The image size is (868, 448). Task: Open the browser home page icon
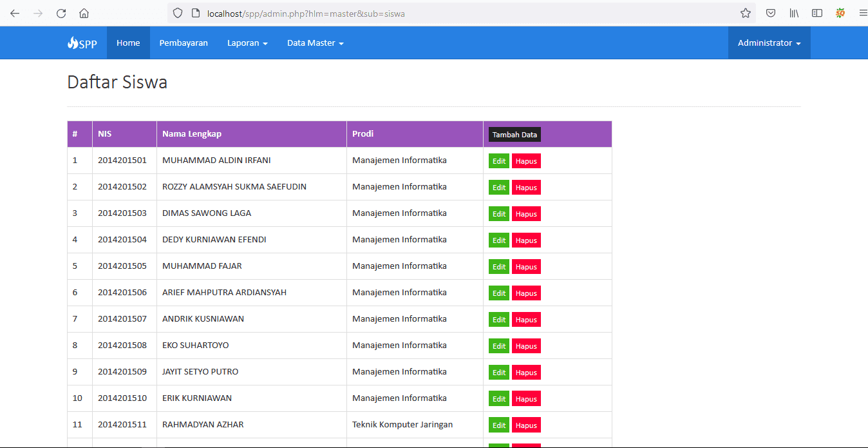pyautogui.click(x=84, y=13)
